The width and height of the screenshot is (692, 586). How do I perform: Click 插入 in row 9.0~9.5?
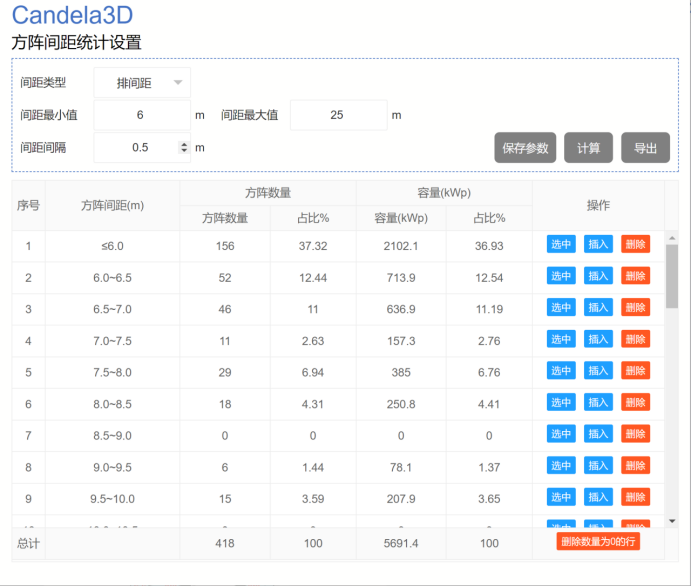click(598, 466)
